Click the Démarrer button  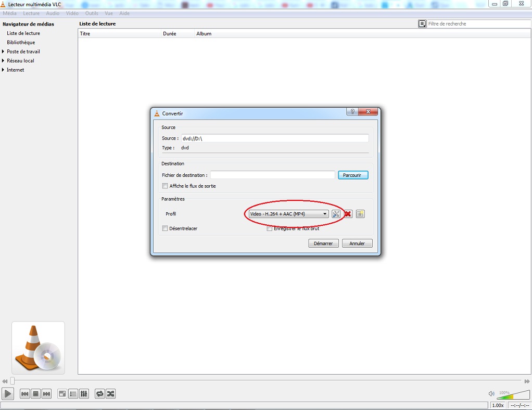[323, 244]
